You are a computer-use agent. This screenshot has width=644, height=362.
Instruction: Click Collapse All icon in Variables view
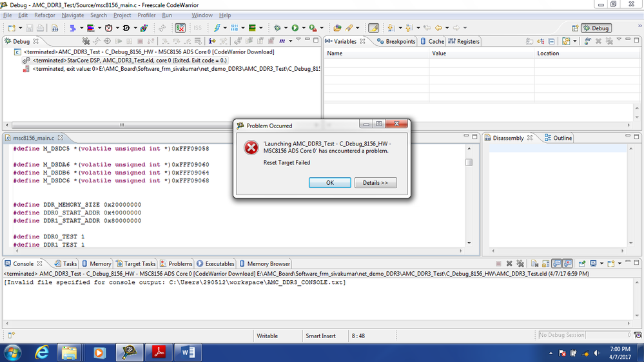pyautogui.click(x=551, y=41)
